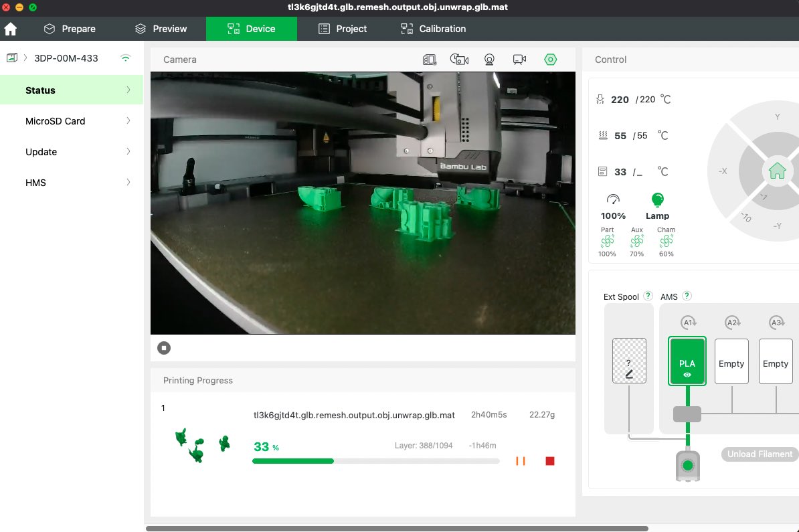The image size is (799, 532).
Task: Click the extruder icon below AMS
Action: coord(687,466)
